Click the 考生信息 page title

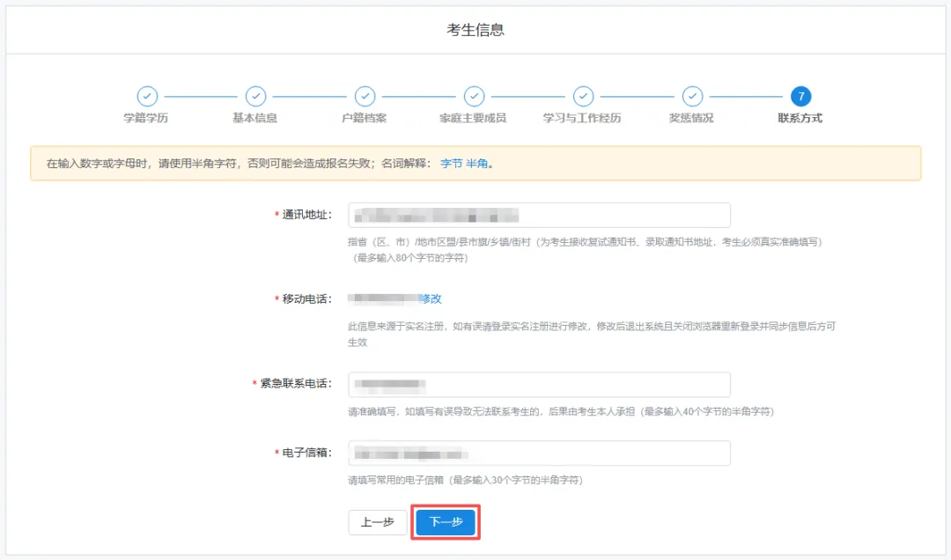(475, 30)
